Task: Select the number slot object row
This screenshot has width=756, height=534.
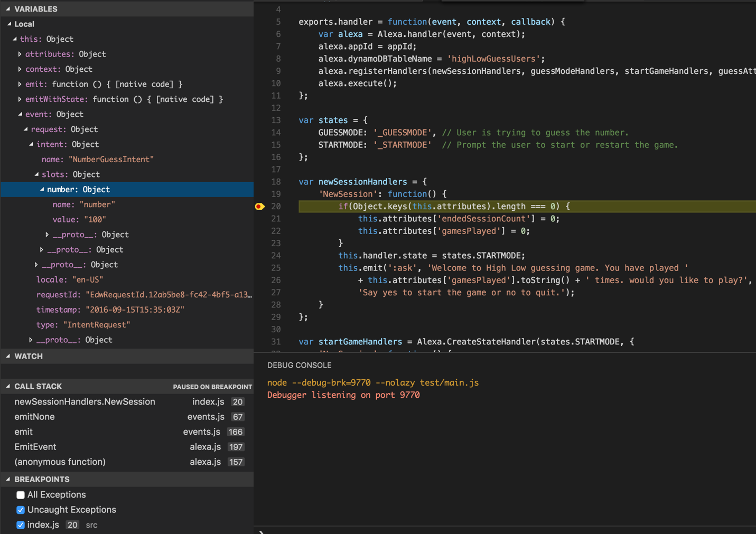Action: (78, 190)
